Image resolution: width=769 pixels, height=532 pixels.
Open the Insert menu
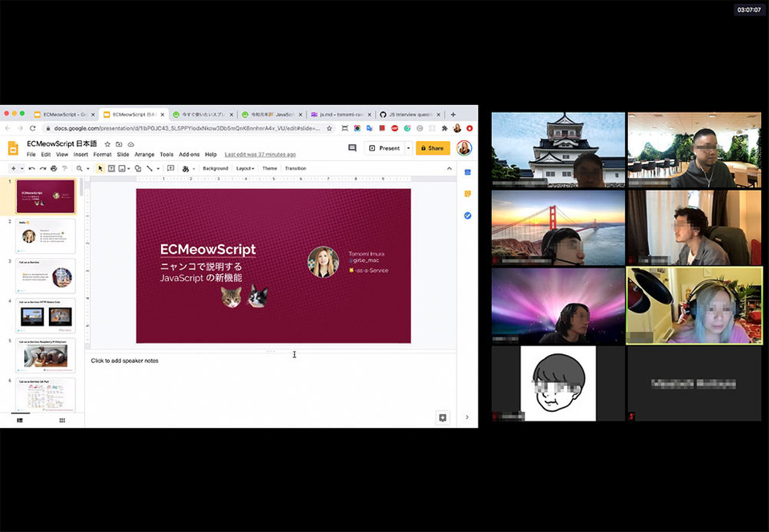pos(81,155)
